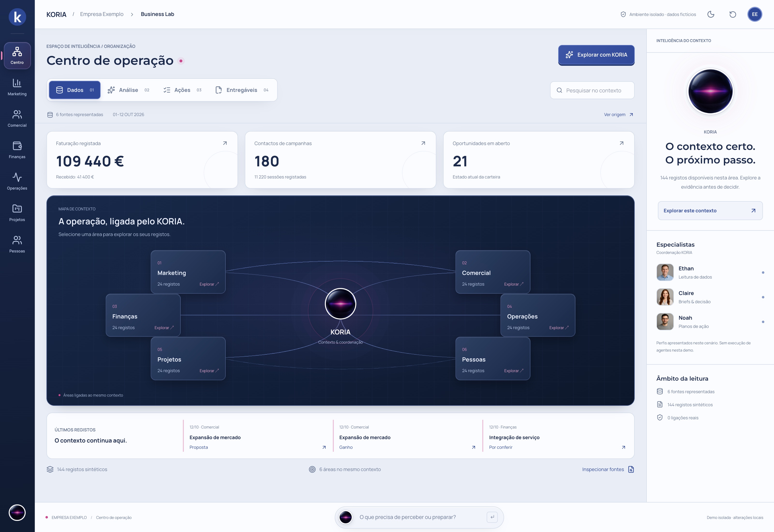Click the Explorar este contexto button
The width and height of the screenshot is (774, 532).
coord(710,211)
